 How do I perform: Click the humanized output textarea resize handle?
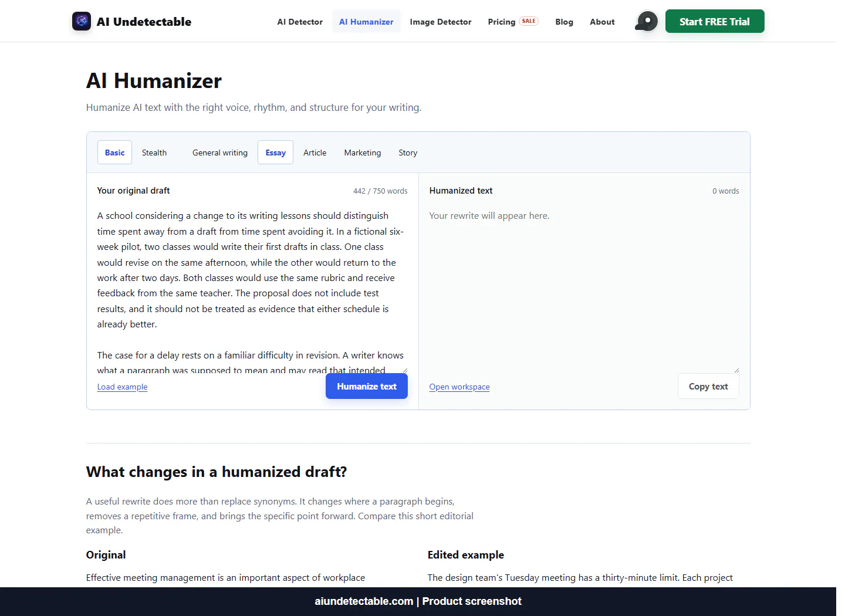736,370
